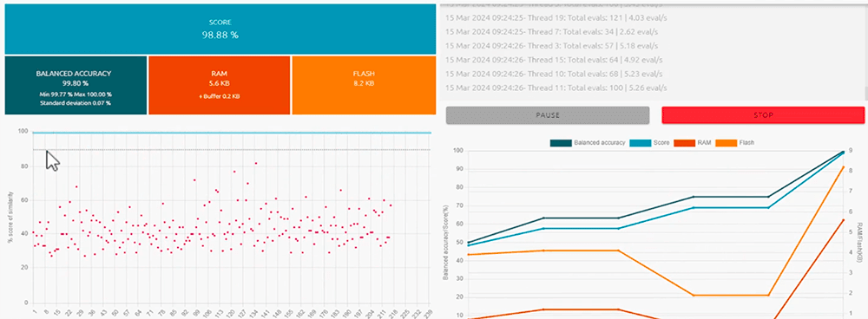Select log line for Thread 7
Screen dimensions: 868x319
point(552,31)
